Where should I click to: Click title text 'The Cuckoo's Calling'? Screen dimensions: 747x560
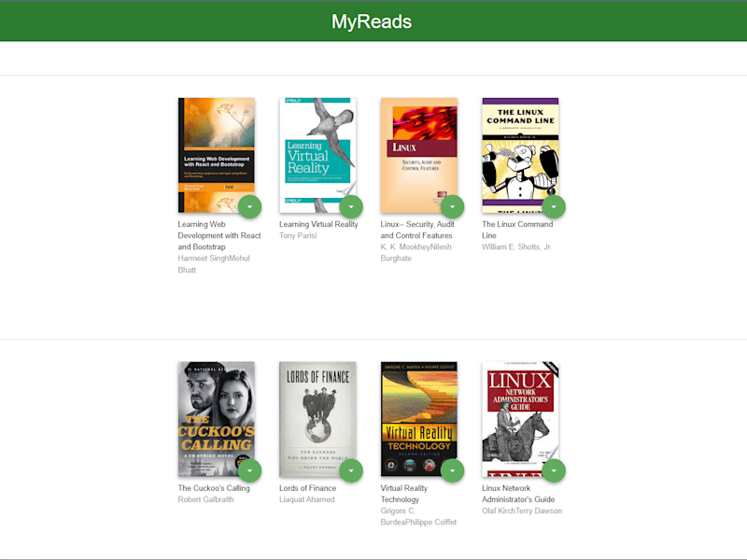point(214,488)
